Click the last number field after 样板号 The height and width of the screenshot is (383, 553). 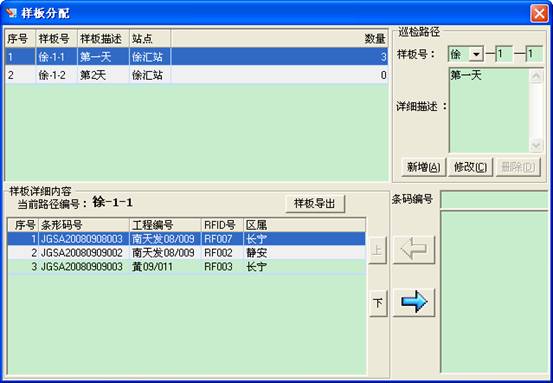pos(534,54)
